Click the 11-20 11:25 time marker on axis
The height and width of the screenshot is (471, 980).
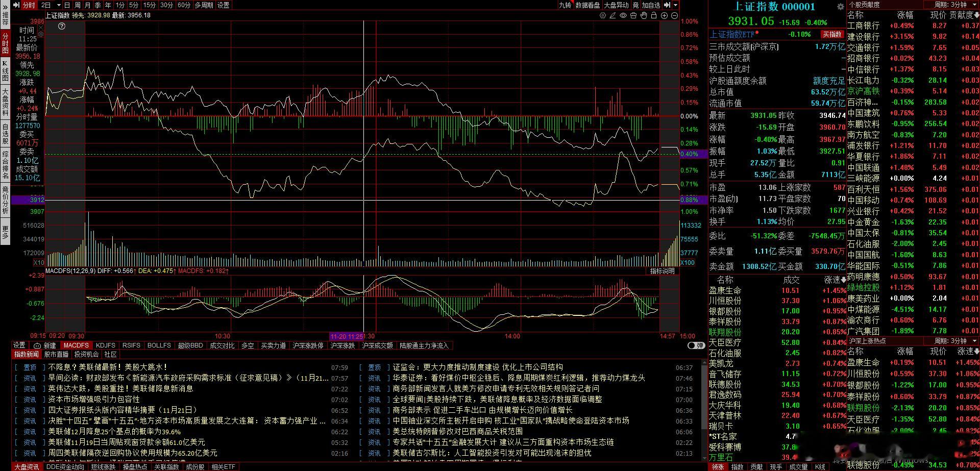347,336
